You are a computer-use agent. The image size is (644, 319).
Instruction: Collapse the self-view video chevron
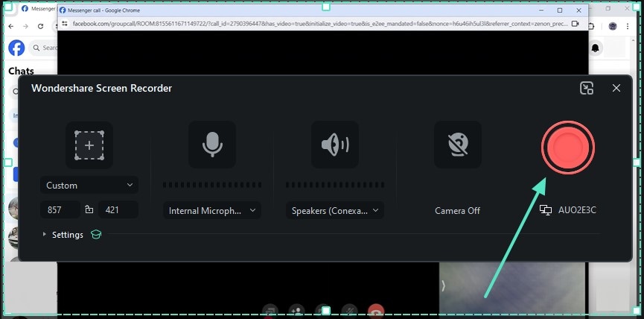pos(443,285)
